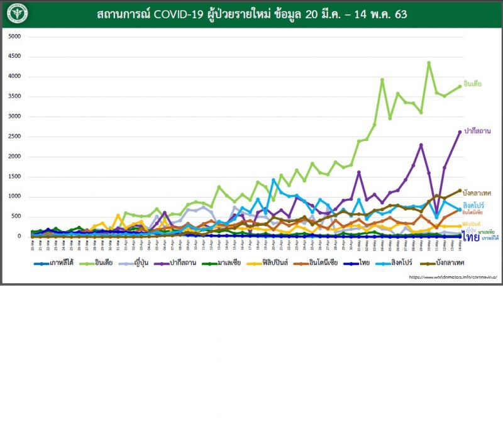Click the large dark blue ไทย label
Screen dimensions: 503x448
(471, 237)
